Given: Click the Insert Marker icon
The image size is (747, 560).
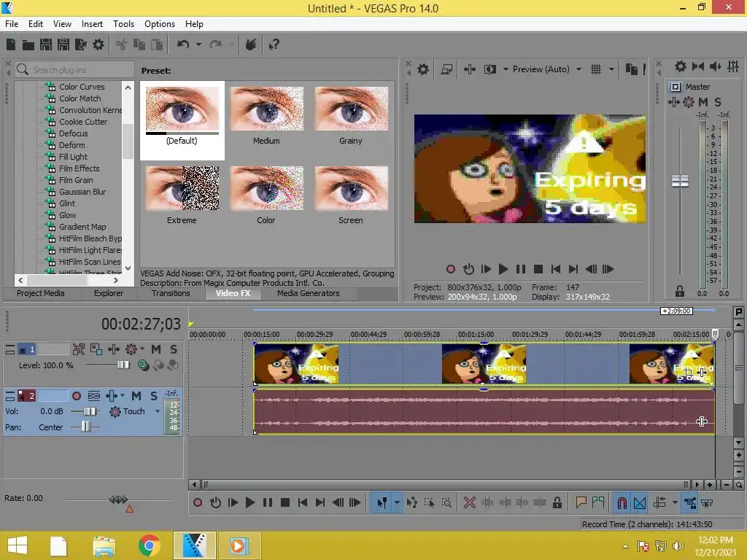Looking at the screenshot, I should point(580,502).
